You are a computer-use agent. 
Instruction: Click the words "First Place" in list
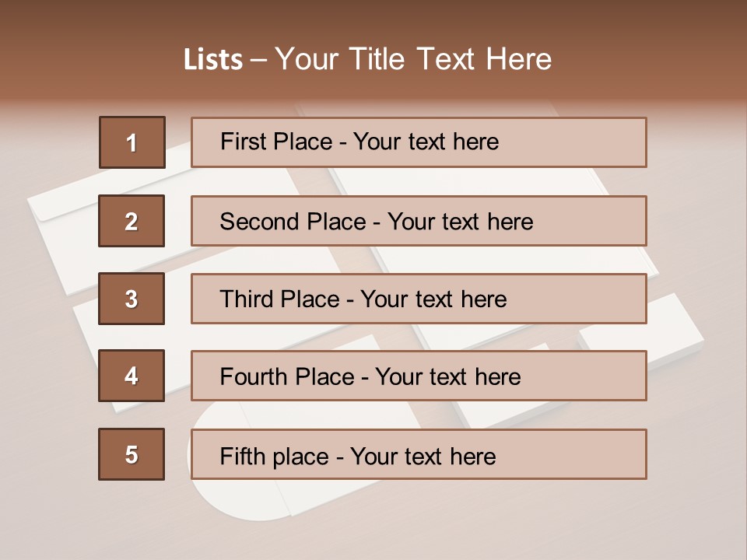point(276,142)
